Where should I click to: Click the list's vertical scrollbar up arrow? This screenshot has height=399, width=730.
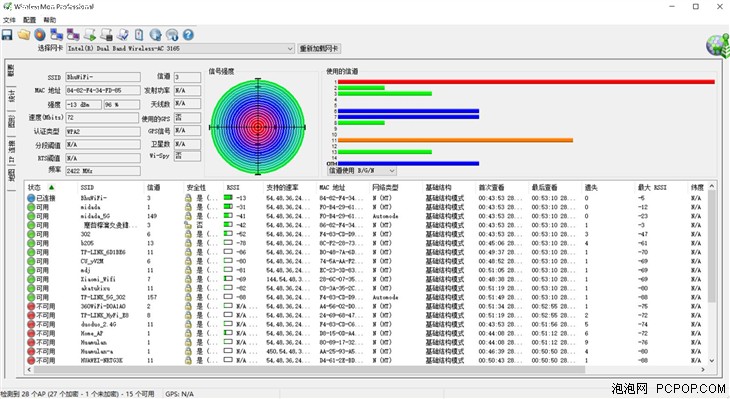click(712, 186)
